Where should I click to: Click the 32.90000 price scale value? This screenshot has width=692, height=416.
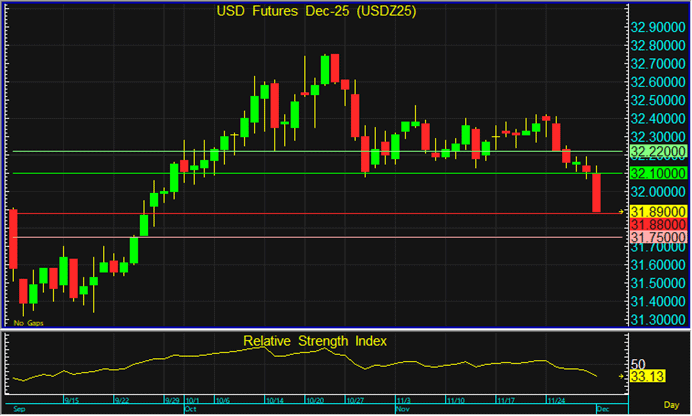point(657,27)
